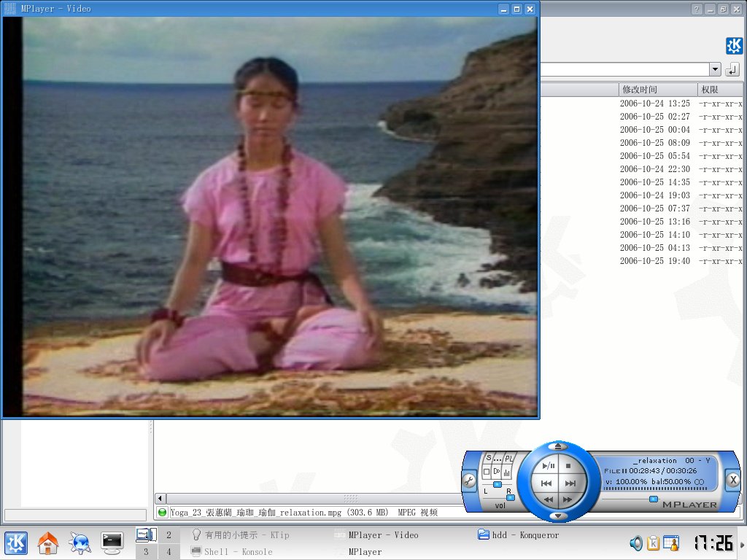Switch to virtual desktop 3
The height and width of the screenshot is (560, 747).
[x=146, y=551]
